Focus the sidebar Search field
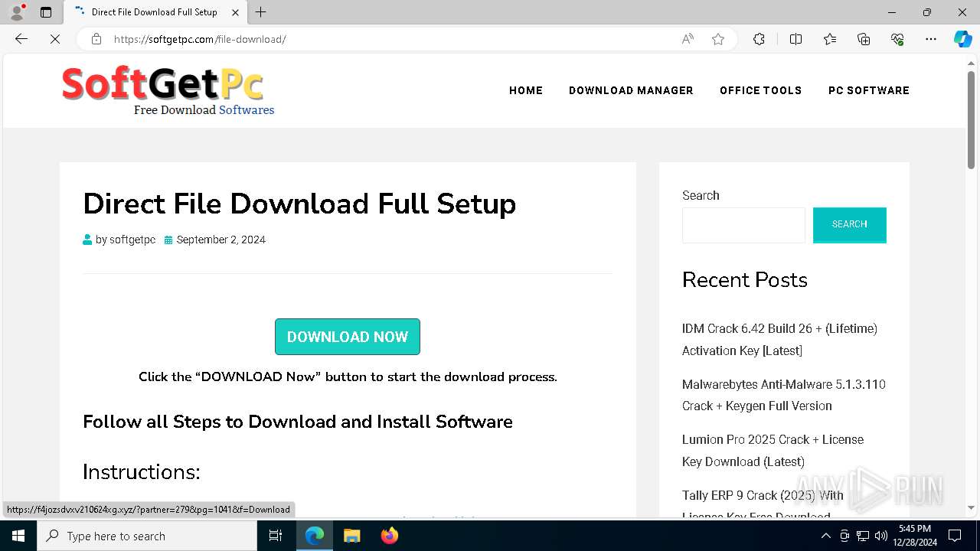The image size is (980, 551). tap(743, 225)
